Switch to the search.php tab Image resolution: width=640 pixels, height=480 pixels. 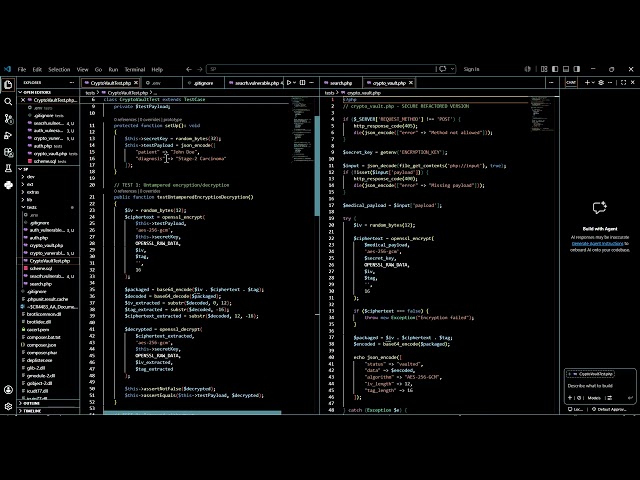pos(341,83)
